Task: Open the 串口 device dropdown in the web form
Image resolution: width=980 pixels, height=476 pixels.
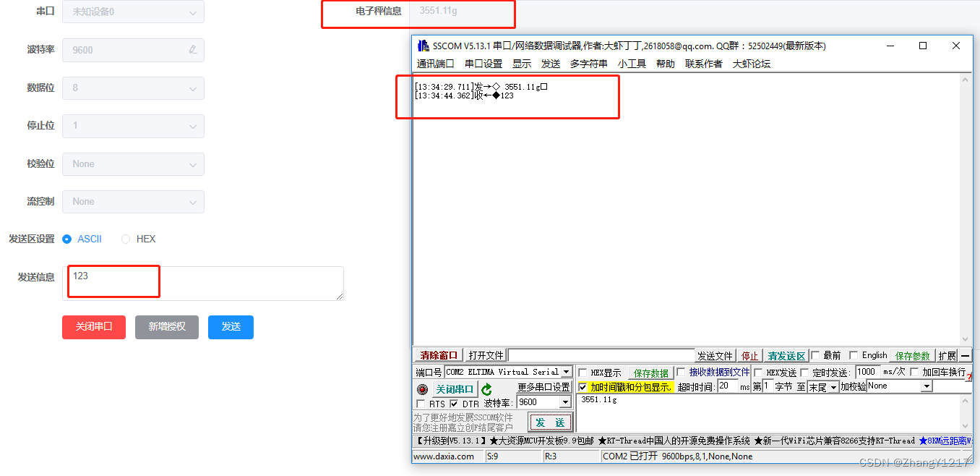Action: [133, 12]
